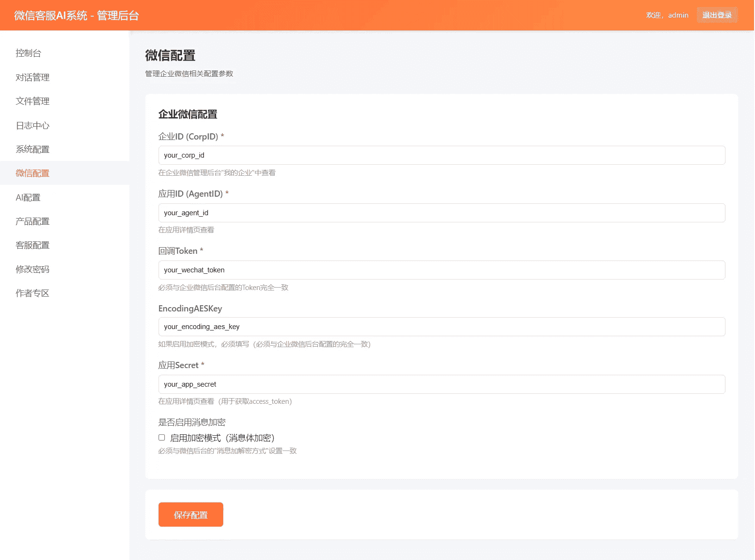Screen dimensions: 755x560
Task: Go to 对话管理 in sidebar
Action: pyautogui.click(x=32, y=77)
